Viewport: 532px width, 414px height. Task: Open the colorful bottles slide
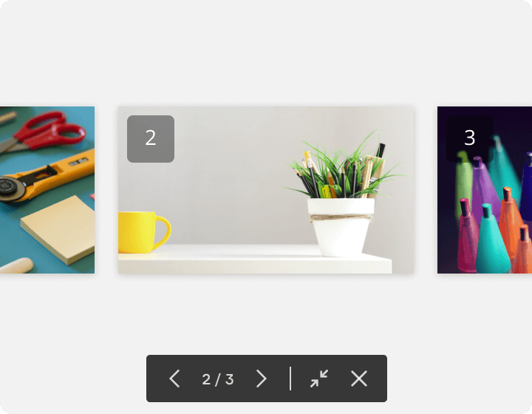tap(485, 190)
